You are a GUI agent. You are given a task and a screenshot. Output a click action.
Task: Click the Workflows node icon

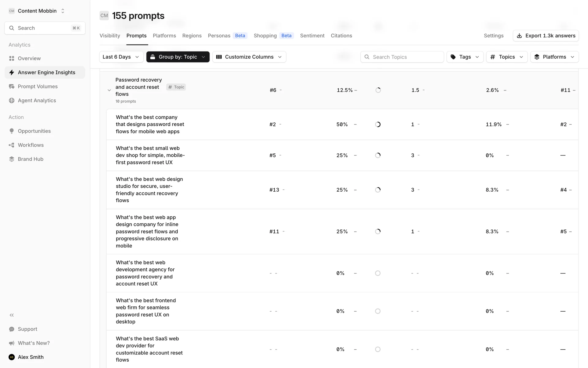click(x=12, y=145)
